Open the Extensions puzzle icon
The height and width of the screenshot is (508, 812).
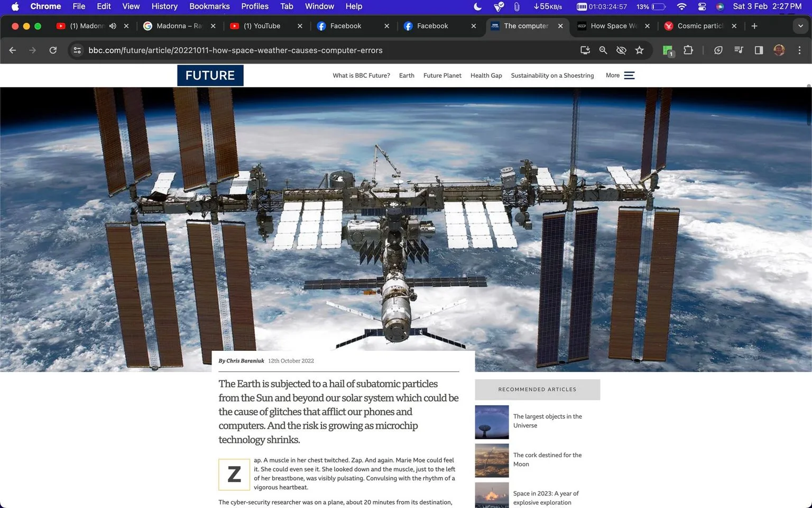[x=688, y=50]
